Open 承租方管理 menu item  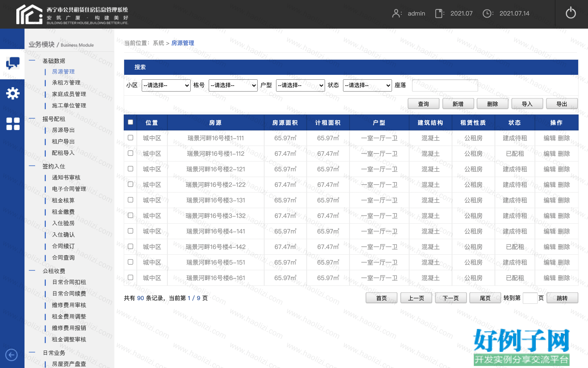coord(66,83)
